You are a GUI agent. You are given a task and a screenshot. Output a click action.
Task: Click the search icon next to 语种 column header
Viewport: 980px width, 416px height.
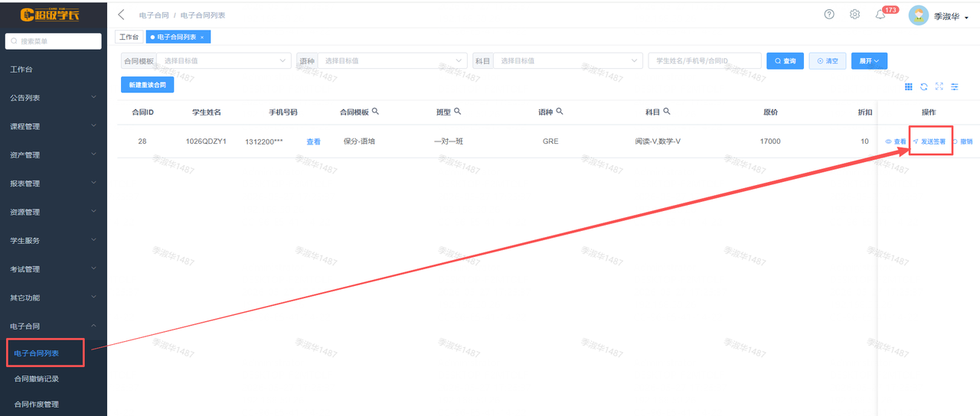(560, 112)
